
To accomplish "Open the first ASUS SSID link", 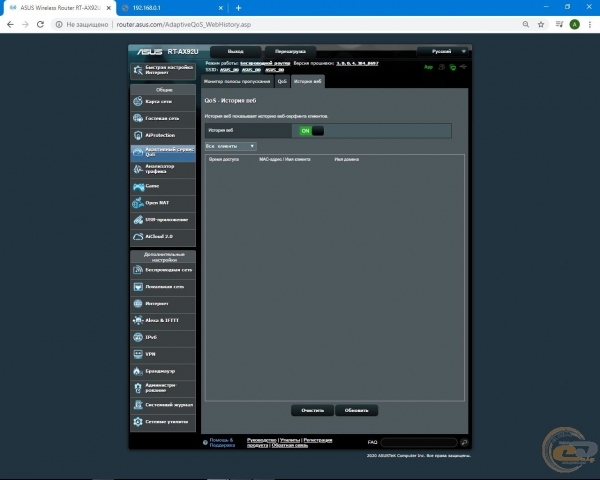I will pyautogui.click(x=229, y=70).
